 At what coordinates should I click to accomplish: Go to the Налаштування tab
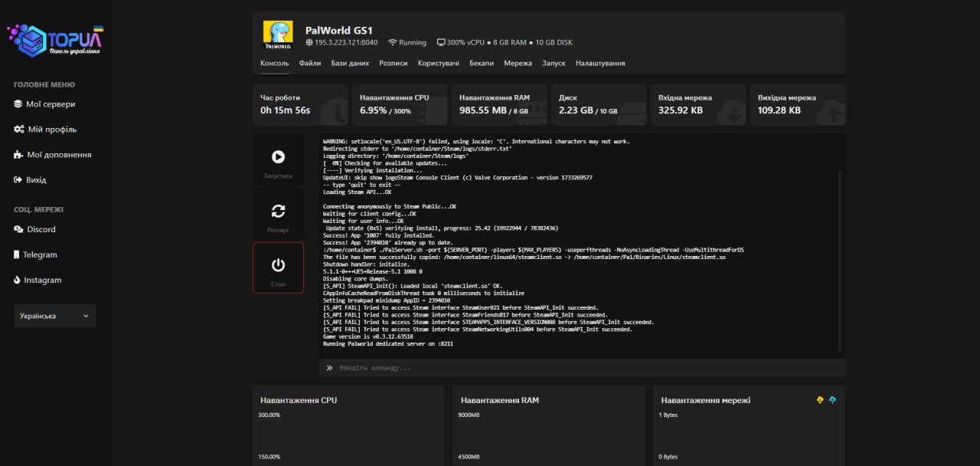pyautogui.click(x=600, y=63)
